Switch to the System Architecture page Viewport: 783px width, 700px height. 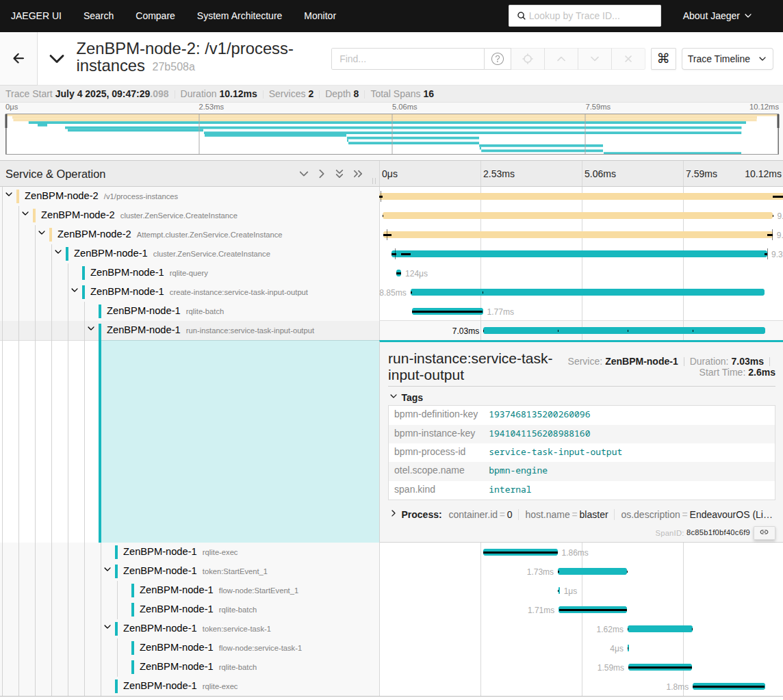tap(239, 15)
